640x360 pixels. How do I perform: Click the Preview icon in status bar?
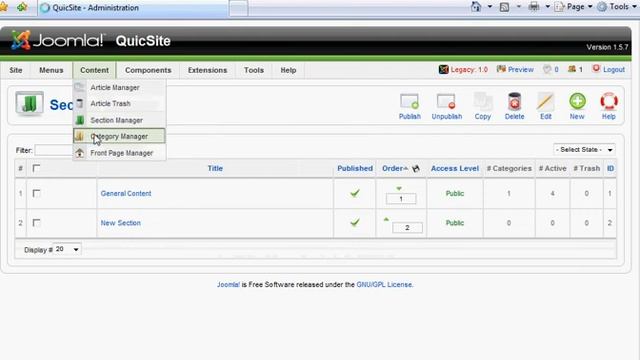tap(501, 69)
